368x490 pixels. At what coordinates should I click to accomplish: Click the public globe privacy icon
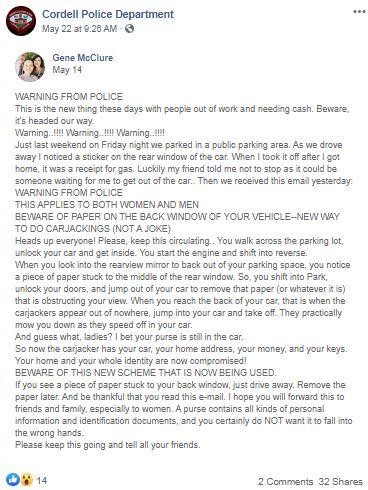[129, 29]
